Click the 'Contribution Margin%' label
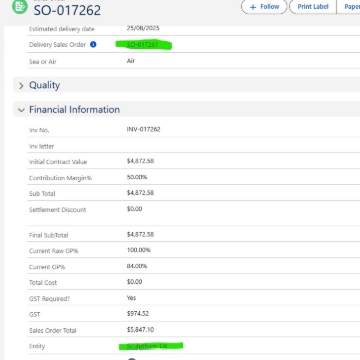Screen dimensions: 360x360 coord(60,178)
